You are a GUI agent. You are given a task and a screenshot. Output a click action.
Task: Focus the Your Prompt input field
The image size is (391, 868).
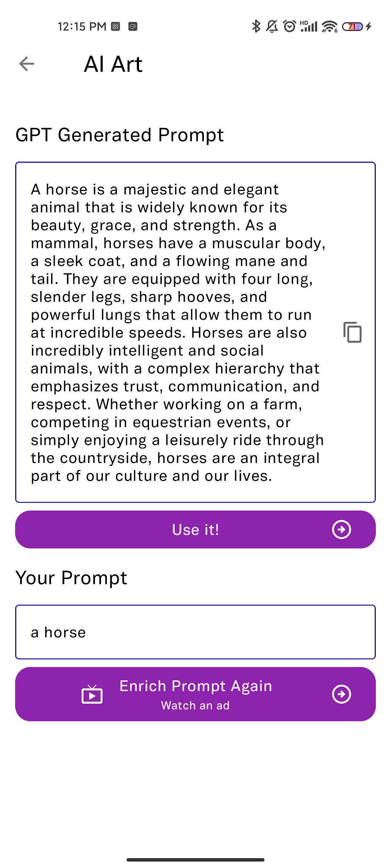(195, 632)
